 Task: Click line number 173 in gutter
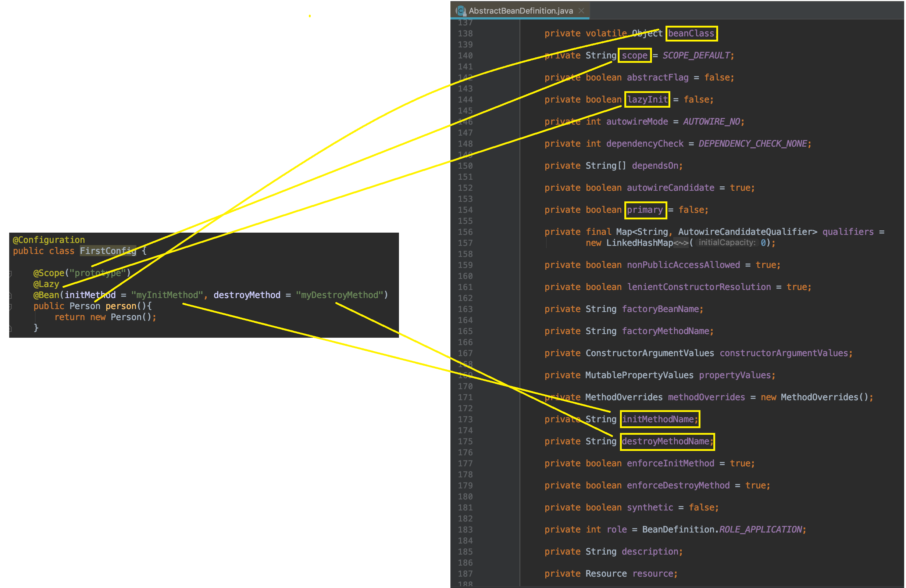(465, 419)
